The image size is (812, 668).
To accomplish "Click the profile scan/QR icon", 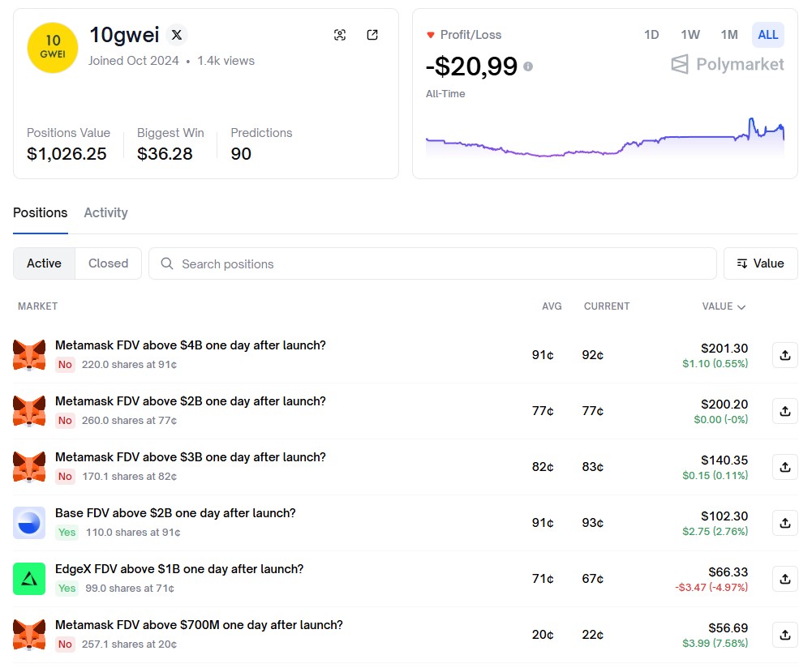I will (340, 35).
